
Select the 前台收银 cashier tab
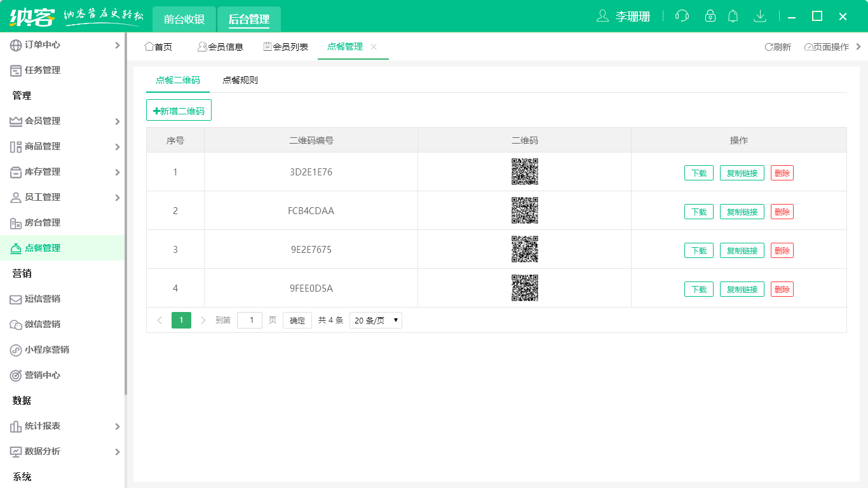coord(184,19)
